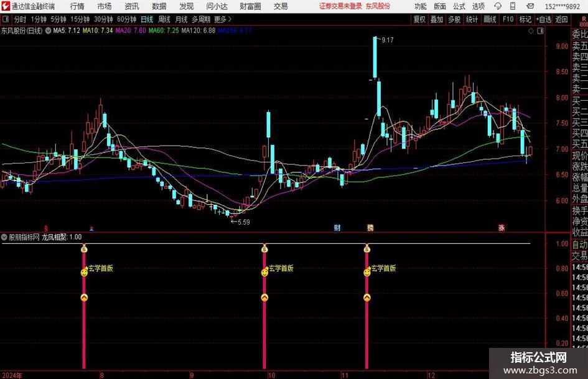588x379 pixels.
Task: Click the 财 info marker on chart
Action: (337, 228)
